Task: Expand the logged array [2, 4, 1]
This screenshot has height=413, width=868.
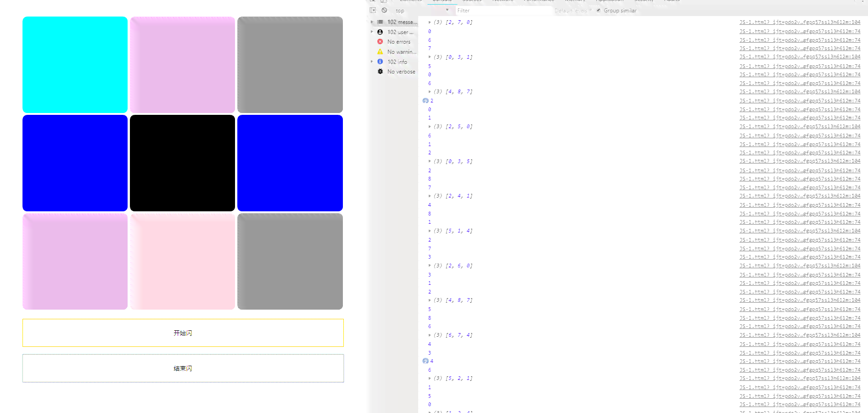Action: pyautogui.click(x=429, y=196)
